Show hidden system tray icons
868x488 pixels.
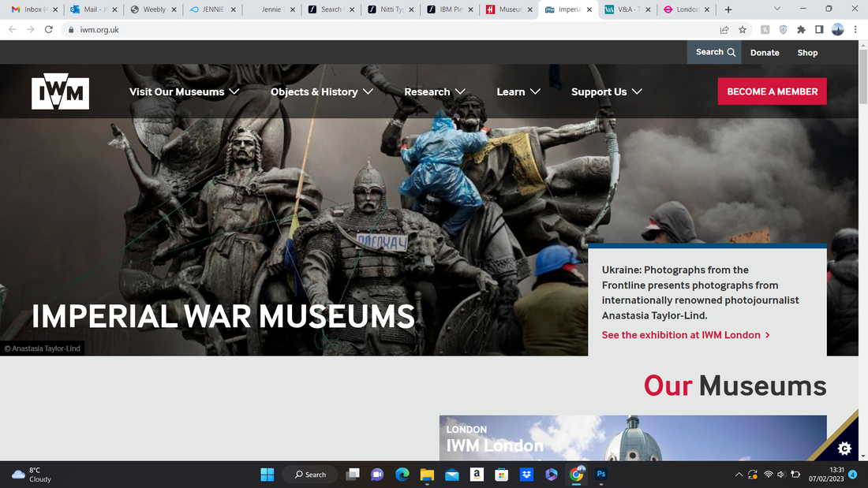(x=739, y=474)
